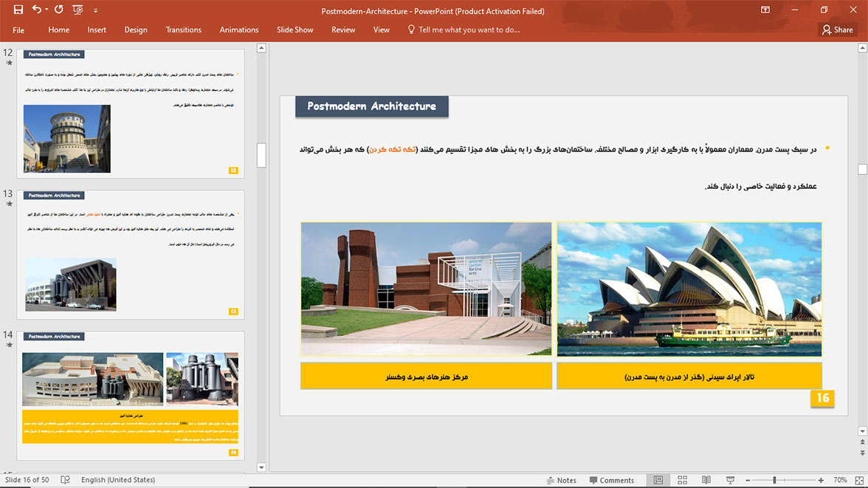Go to the Slide Show tab

(x=295, y=30)
